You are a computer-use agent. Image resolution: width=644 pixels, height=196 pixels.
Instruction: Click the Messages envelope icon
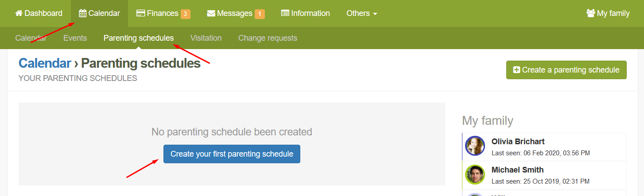click(x=211, y=13)
